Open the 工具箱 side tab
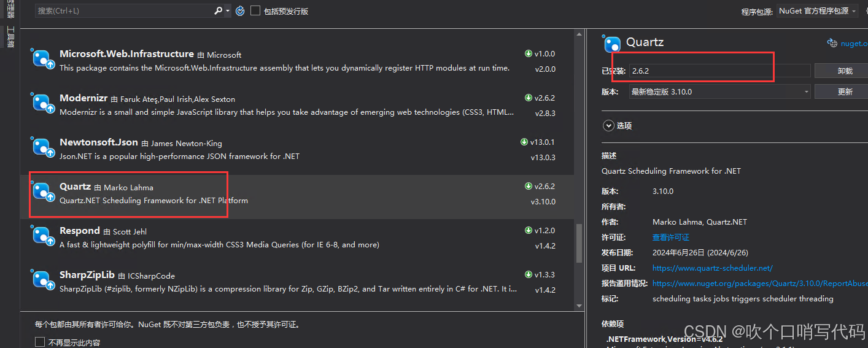This screenshot has width=868, height=348. point(10,37)
